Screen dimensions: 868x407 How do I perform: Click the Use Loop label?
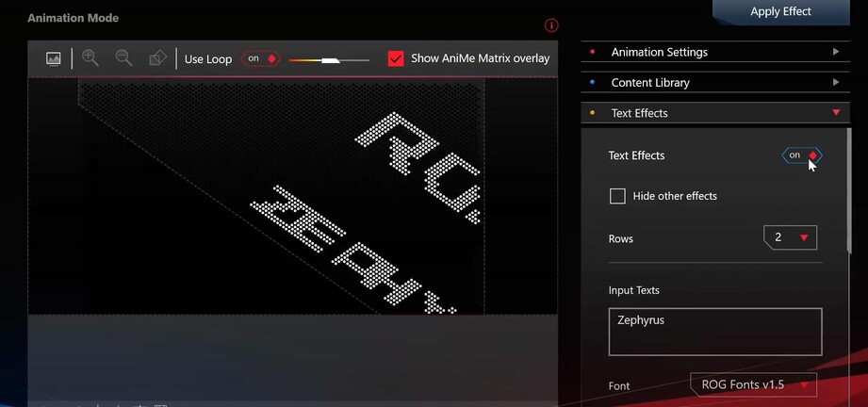[208, 59]
